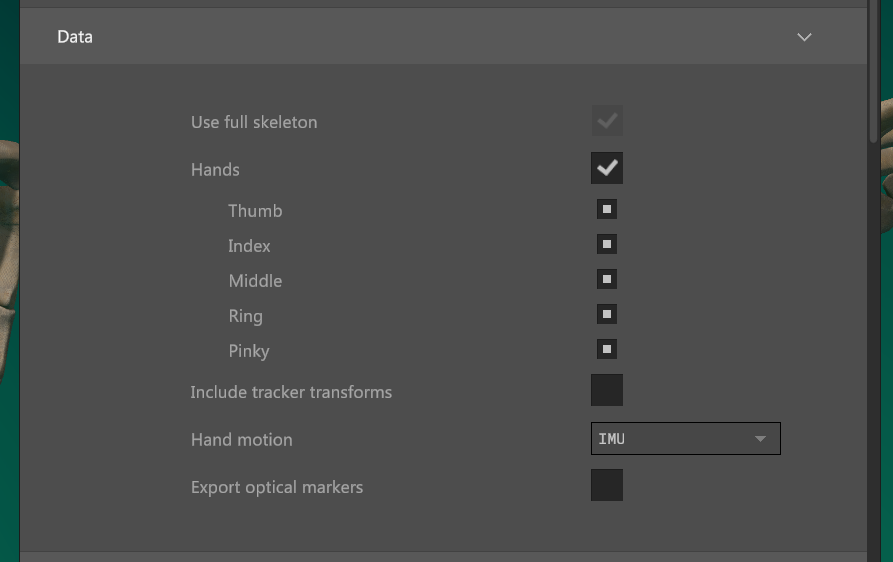
Task: Click the Data section header title
Action: 75,37
